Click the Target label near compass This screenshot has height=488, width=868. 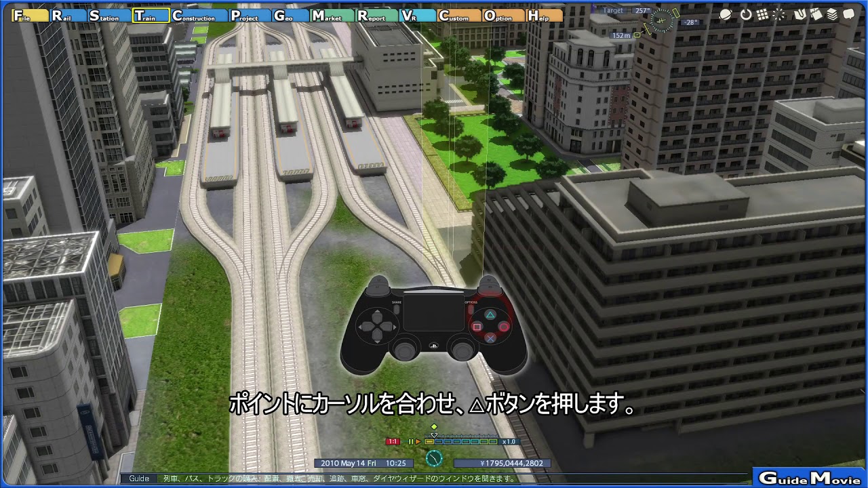click(x=613, y=11)
